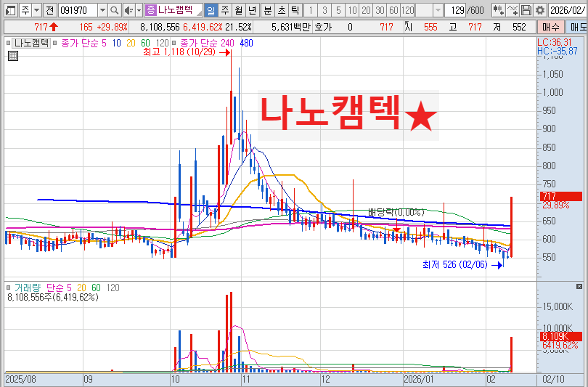Click the green 60 moving average label
The width and height of the screenshot is (588, 387).
(145, 43)
